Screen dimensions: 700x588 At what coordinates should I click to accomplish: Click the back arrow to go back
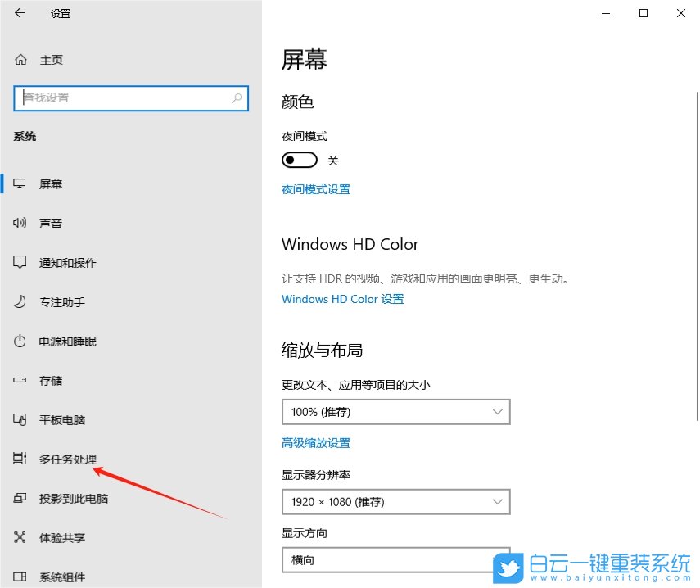pyautogui.click(x=18, y=13)
